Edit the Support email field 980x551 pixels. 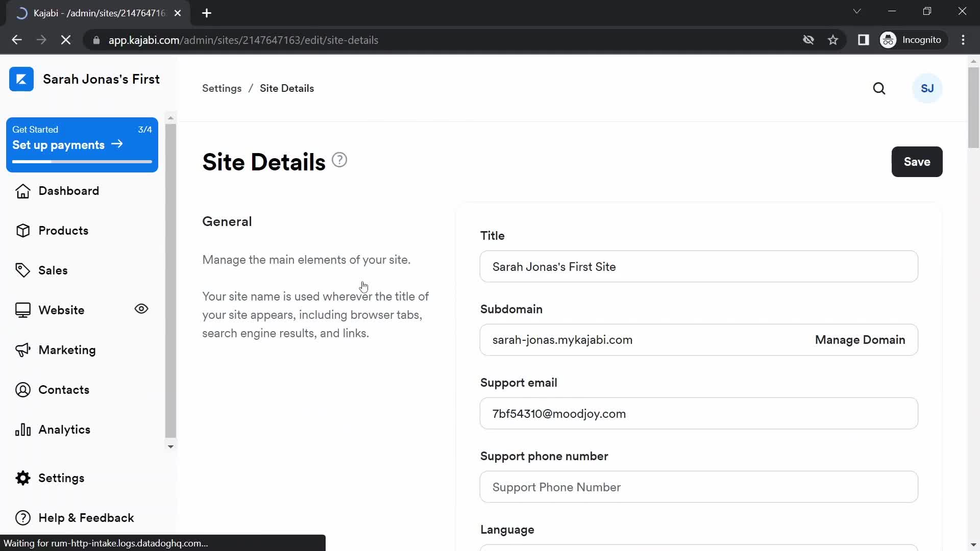(699, 413)
